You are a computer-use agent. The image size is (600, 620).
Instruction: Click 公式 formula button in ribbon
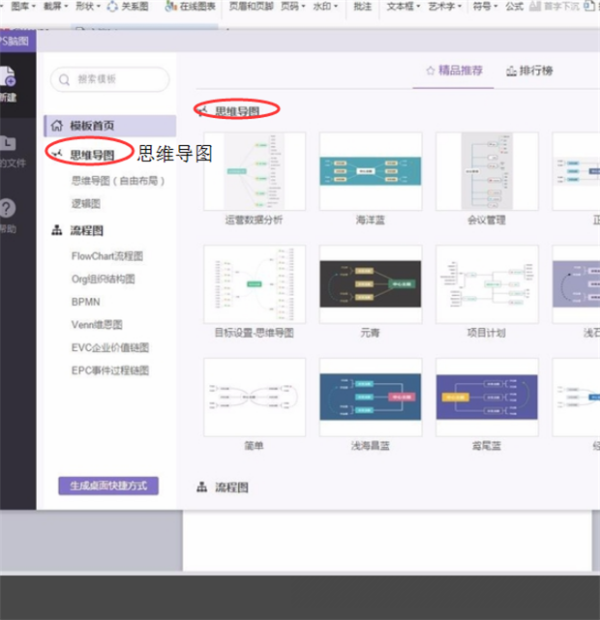pos(514,6)
